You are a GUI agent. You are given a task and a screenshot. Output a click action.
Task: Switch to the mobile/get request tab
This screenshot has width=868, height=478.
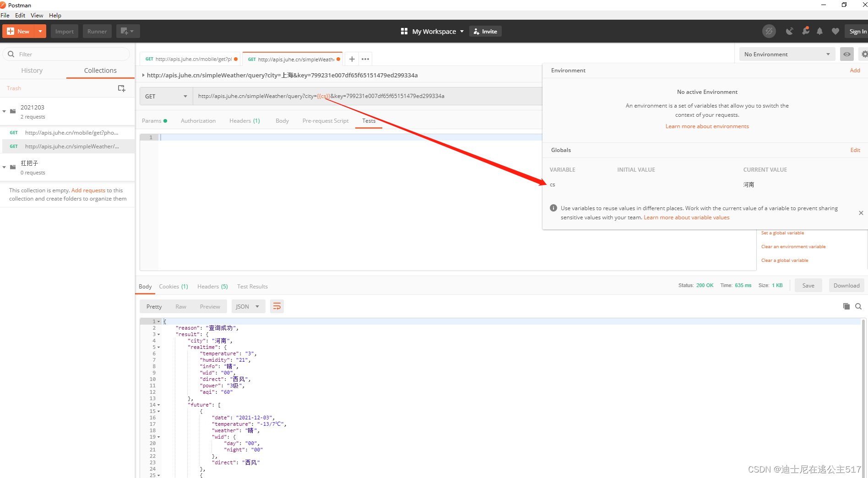(x=190, y=59)
